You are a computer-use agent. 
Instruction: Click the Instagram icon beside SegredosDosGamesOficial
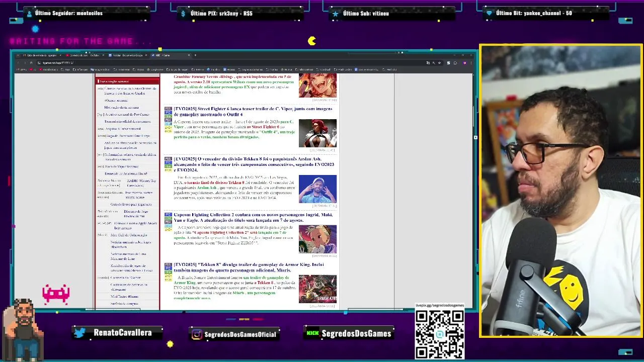(197, 334)
